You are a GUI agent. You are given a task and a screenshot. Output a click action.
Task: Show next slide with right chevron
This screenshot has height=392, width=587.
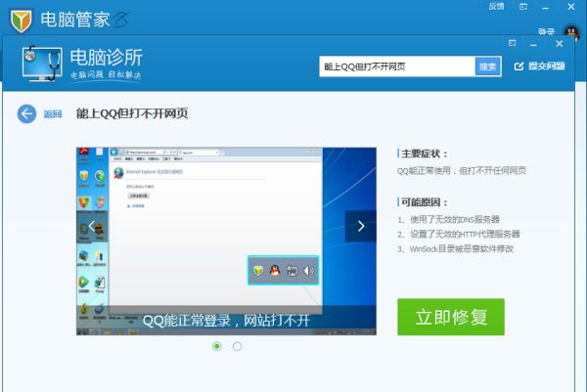pyautogui.click(x=361, y=226)
